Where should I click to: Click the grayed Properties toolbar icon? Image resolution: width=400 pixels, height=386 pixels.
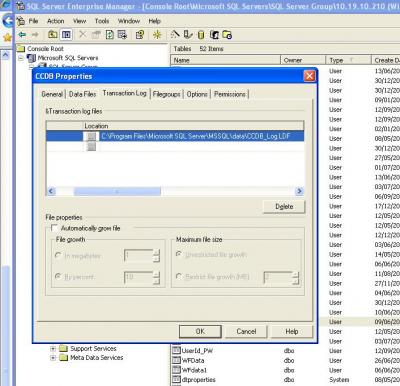(x=96, y=34)
